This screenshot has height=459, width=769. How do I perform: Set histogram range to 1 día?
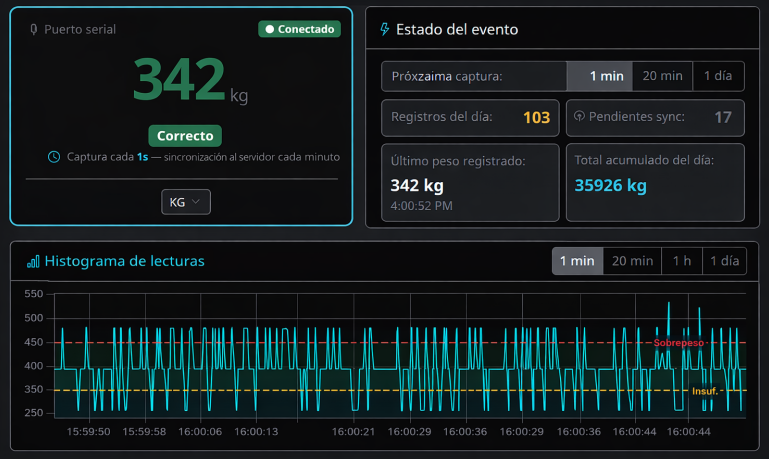[724, 261]
